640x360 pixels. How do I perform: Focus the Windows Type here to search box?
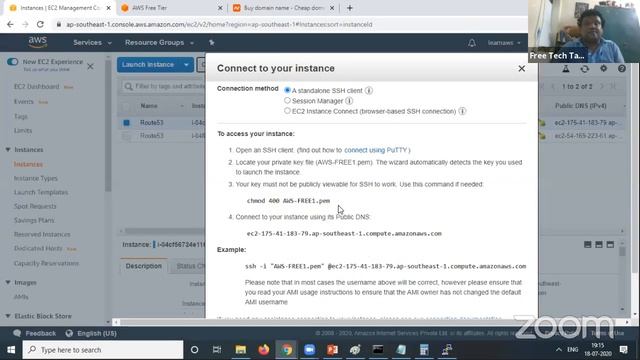103,350
